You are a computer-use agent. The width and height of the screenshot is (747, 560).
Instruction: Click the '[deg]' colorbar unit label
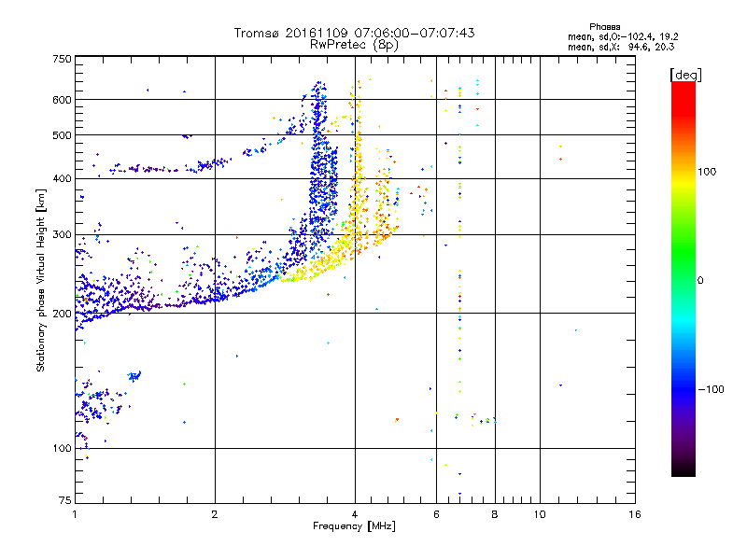pos(685,75)
